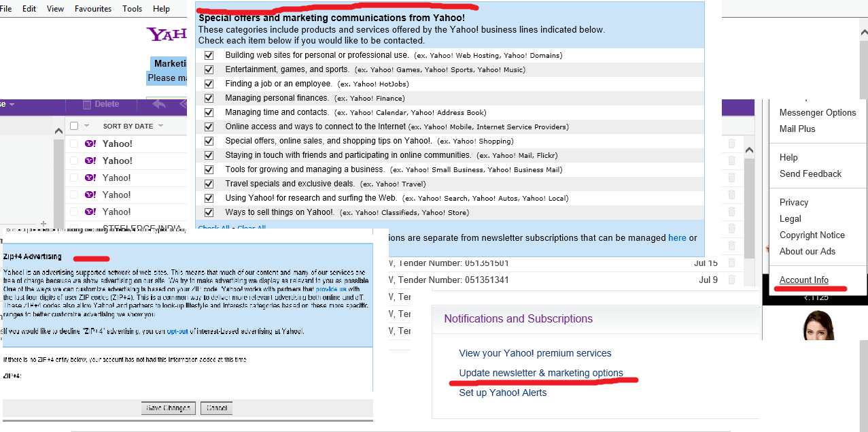Open 'View your Yahoo! premium services' link
The width and height of the screenshot is (868, 432).
click(535, 353)
